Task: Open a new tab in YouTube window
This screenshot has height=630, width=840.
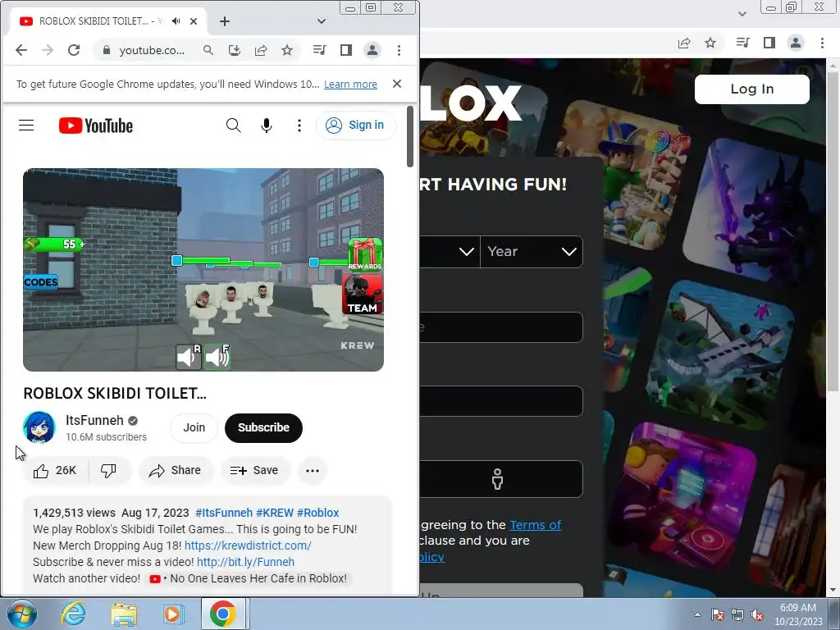Action: pos(225,21)
